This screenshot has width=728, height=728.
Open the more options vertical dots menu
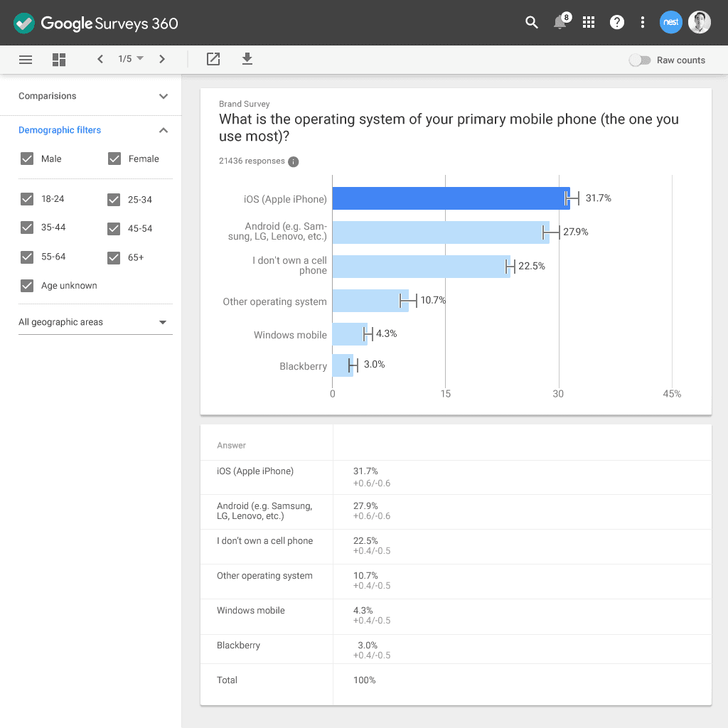[643, 23]
